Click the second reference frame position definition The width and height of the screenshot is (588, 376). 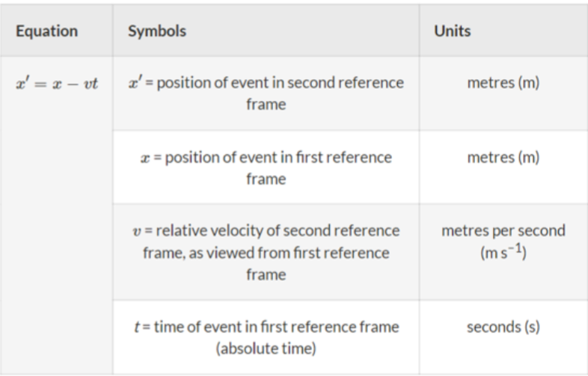(x=266, y=93)
